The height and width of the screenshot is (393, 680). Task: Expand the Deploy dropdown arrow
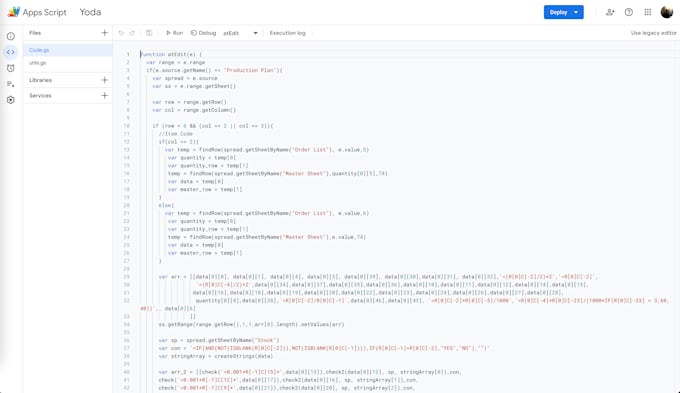click(x=576, y=12)
